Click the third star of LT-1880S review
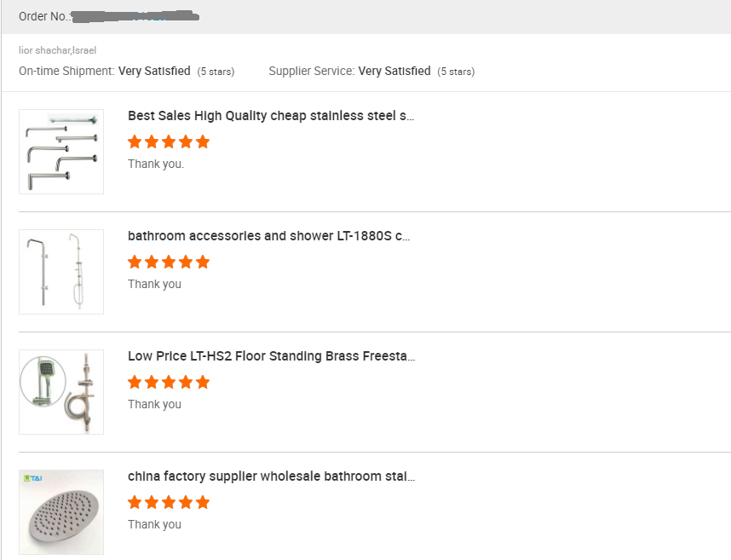The image size is (731, 560). point(169,262)
